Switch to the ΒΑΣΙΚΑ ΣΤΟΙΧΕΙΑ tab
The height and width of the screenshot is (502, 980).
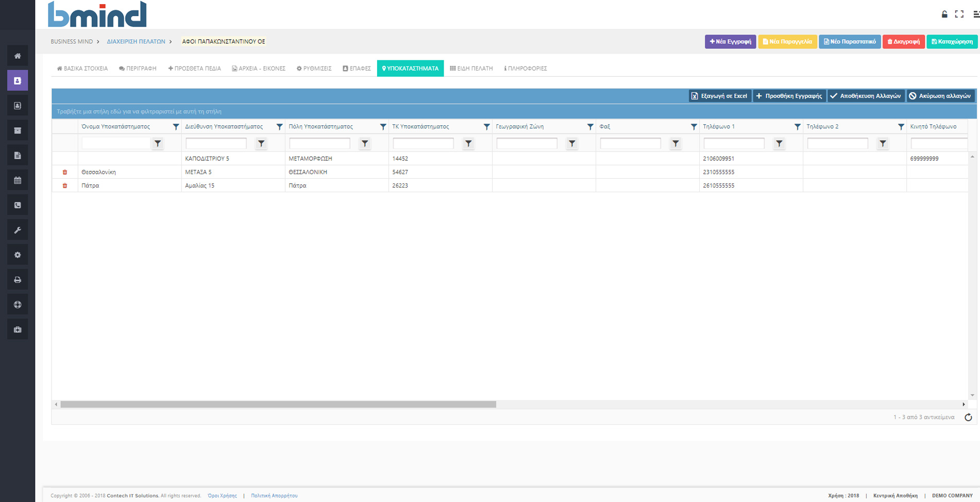(82, 69)
